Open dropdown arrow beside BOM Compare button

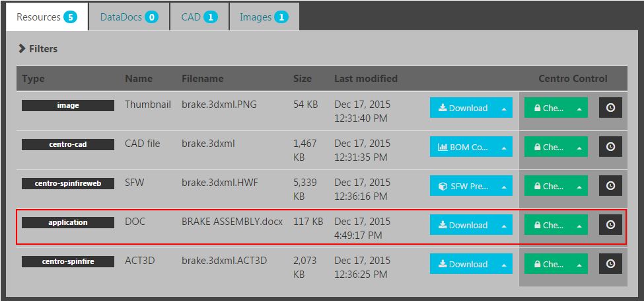click(504, 147)
